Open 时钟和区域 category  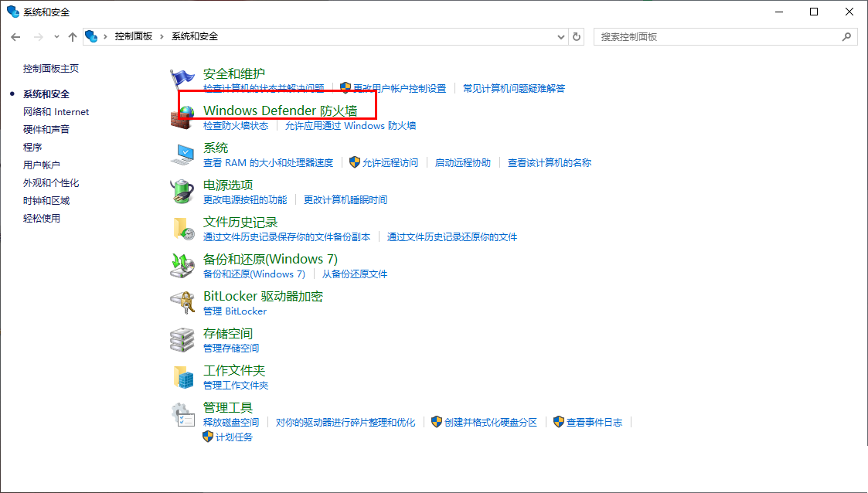(x=46, y=200)
